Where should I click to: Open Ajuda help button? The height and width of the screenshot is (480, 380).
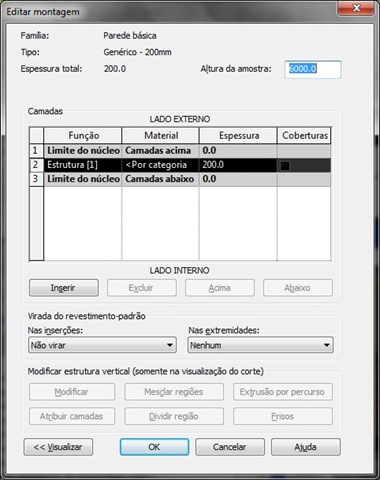click(306, 447)
